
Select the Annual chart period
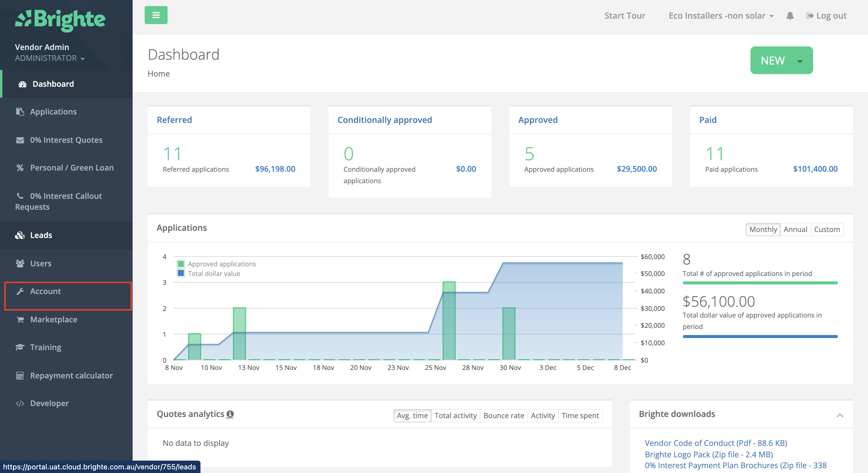point(795,230)
